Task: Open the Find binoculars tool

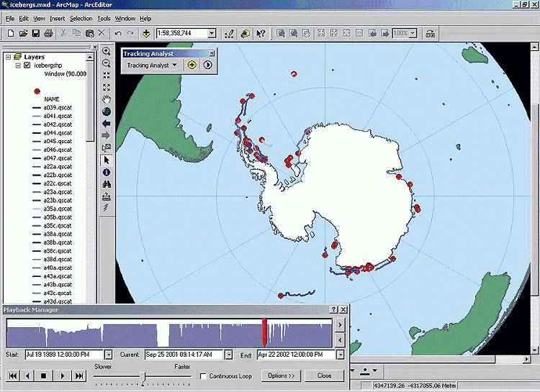Action: (107, 184)
